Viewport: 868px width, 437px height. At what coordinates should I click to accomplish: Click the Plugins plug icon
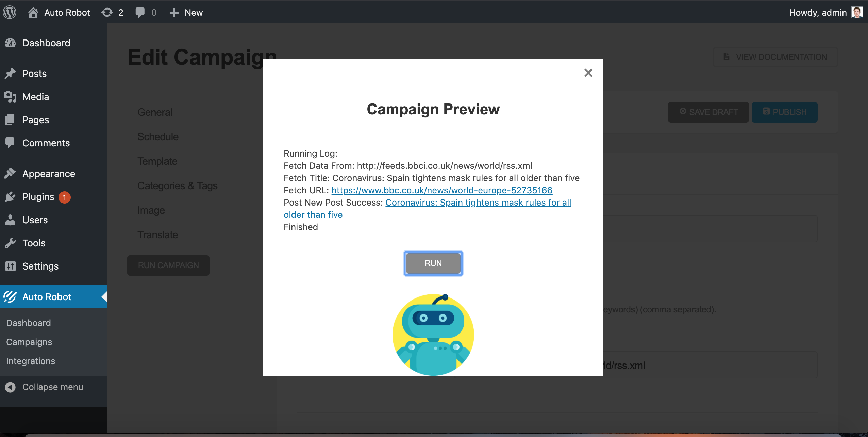point(10,197)
